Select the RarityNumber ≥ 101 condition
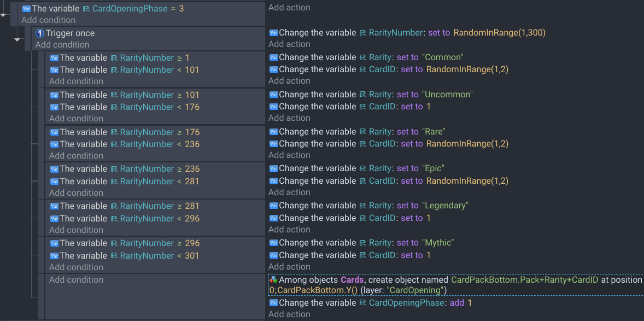The width and height of the screenshot is (644, 321). tap(125, 95)
